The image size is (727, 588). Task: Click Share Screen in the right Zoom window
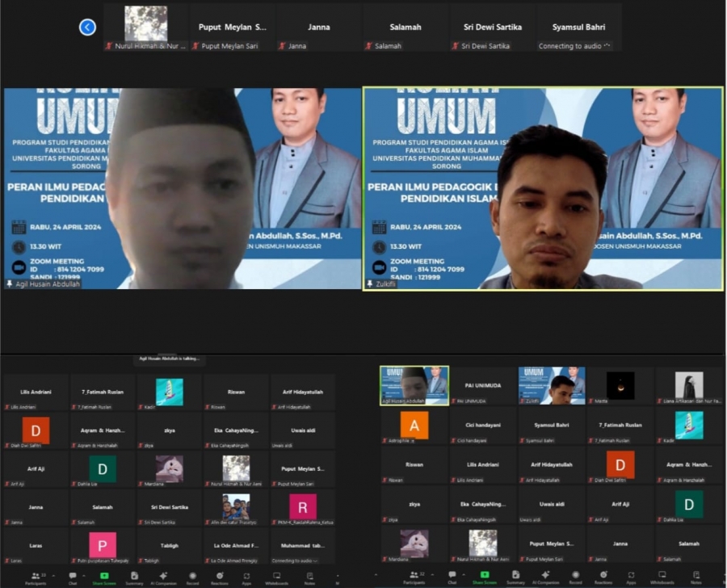click(485, 577)
